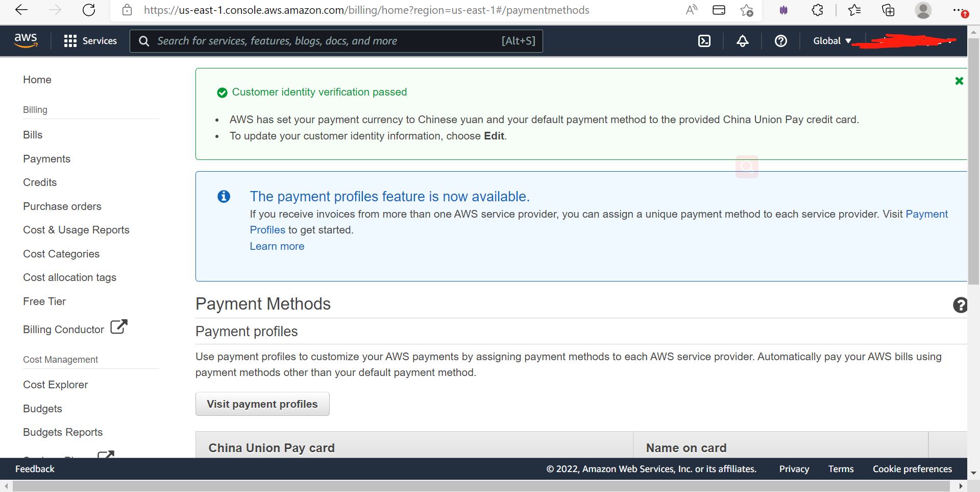980x492 pixels.
Task: Click the payment profiles feature info icon
Action: coord(224,196)
